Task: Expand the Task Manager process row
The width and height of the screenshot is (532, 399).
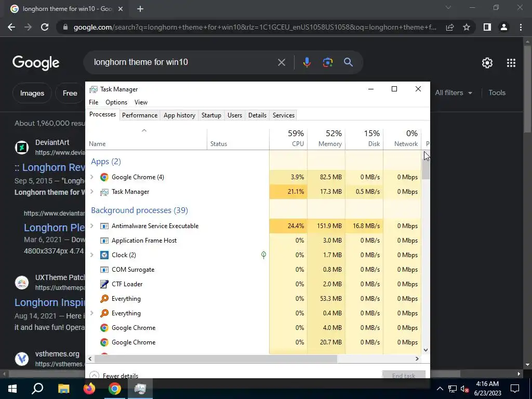Action: pyautogui.click(x=91, y=192)
